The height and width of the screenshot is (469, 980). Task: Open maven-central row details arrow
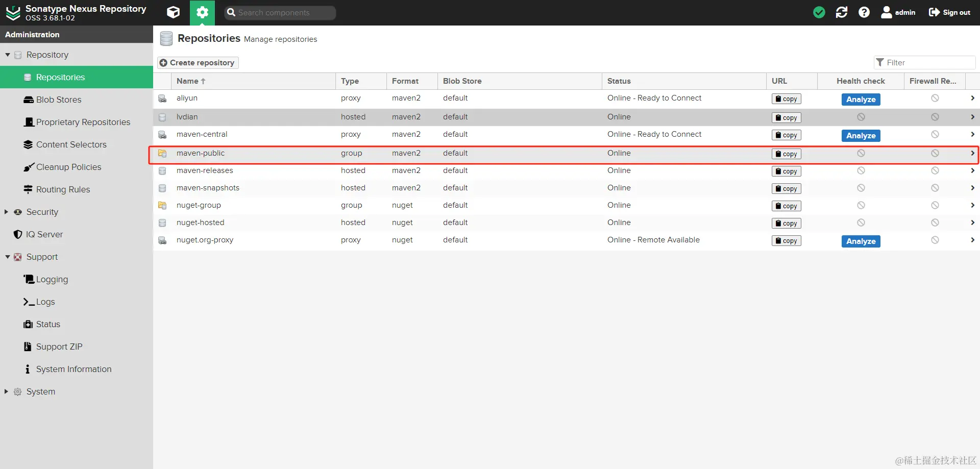(x=972, y=134)
